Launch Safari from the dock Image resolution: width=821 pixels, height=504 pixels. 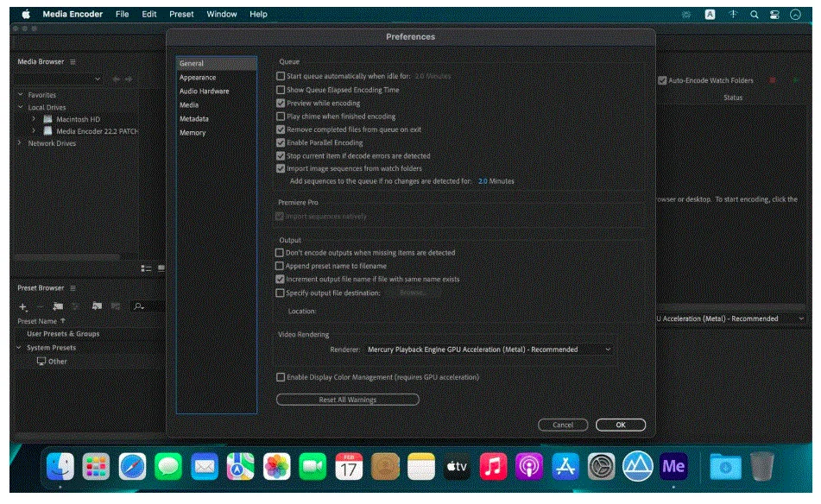132,467
